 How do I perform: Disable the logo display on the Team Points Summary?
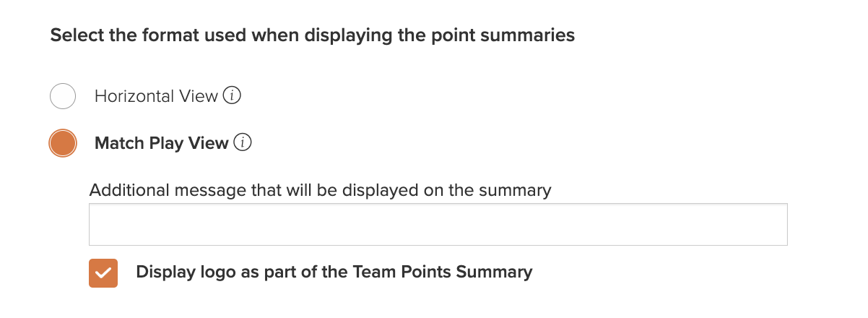(103, 273)
